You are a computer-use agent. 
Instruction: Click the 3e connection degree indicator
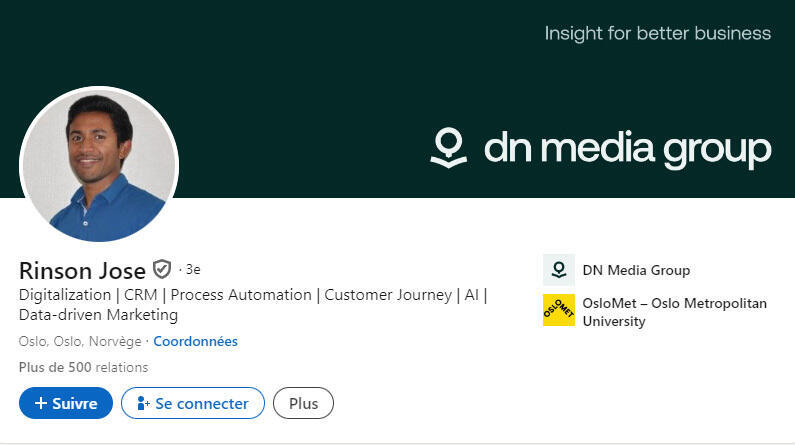tap(192, 269)
